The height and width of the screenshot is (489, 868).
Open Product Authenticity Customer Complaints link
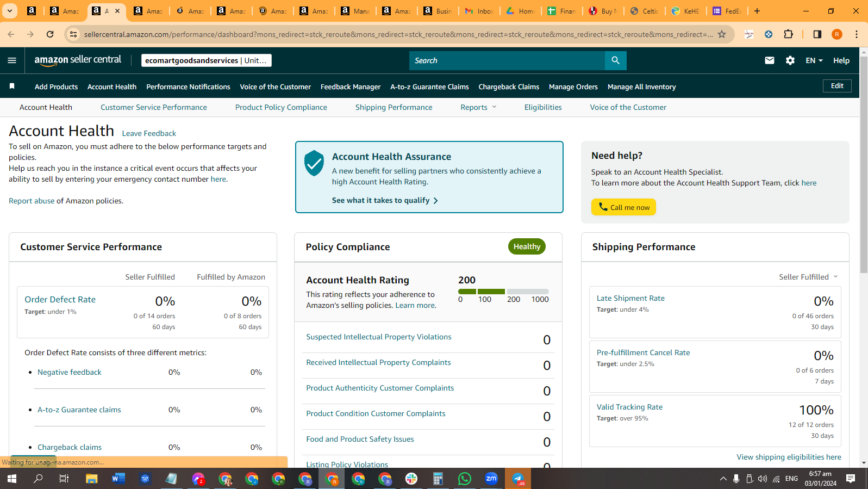click(380, 388)
